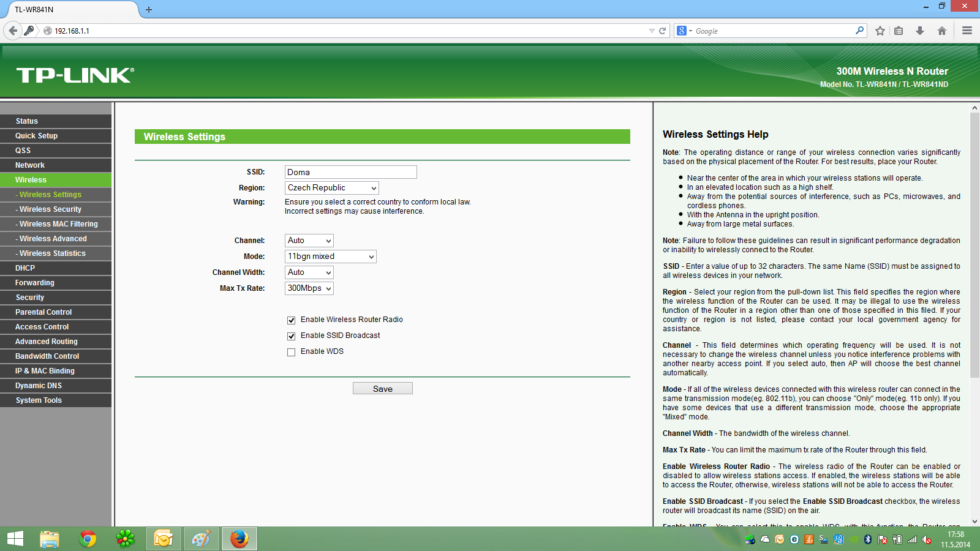This screenshot has height=551, width=980.
Task: Open the Mode dropdown set to 11bgn mixed
Action: coord(330,257)
